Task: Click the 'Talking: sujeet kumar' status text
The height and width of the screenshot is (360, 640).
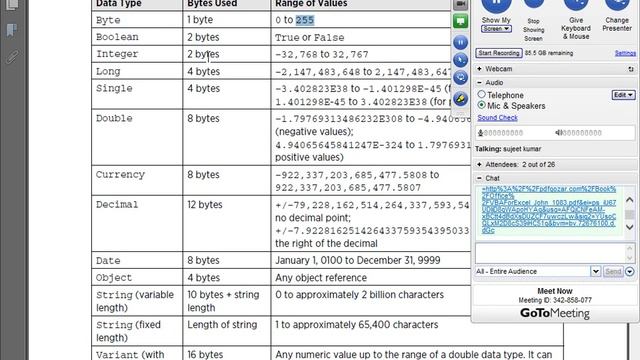Action: pyautogui.click(x=508, y=149)
